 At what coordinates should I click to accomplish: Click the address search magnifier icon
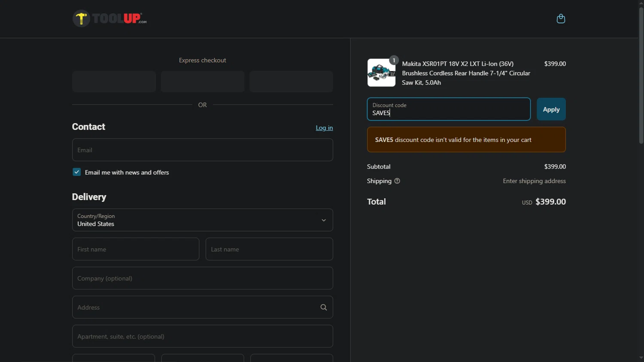[x=323, y=308]
